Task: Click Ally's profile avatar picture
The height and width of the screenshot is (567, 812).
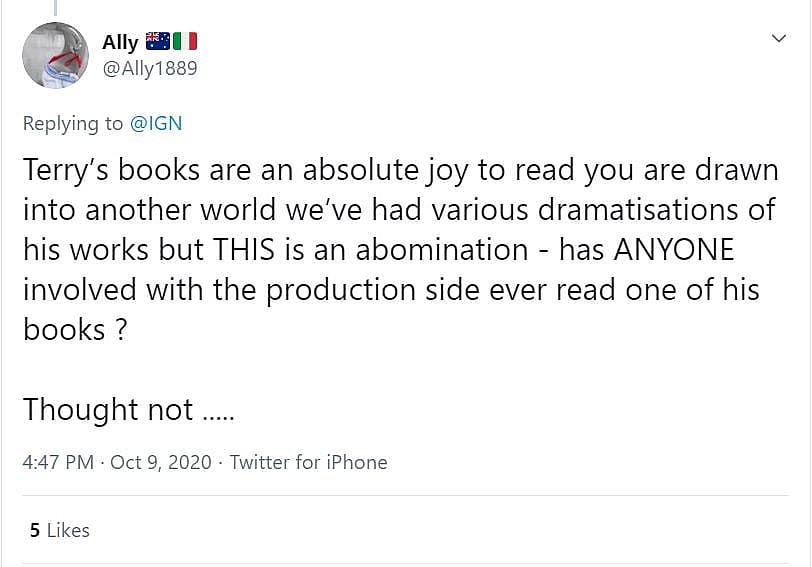Action: [x=55, y=55]
